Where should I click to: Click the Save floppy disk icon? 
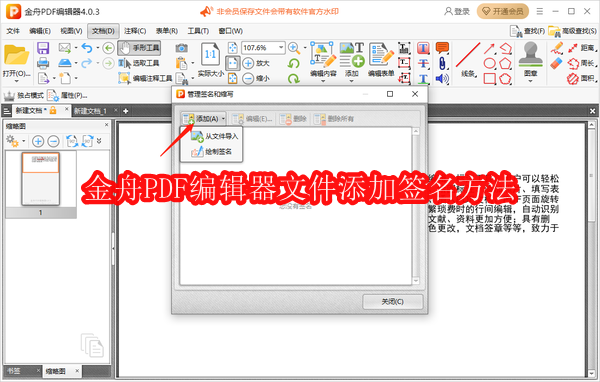43,48
